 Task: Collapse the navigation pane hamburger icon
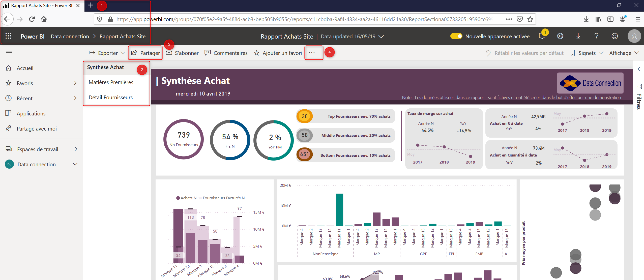coord(9,52)
